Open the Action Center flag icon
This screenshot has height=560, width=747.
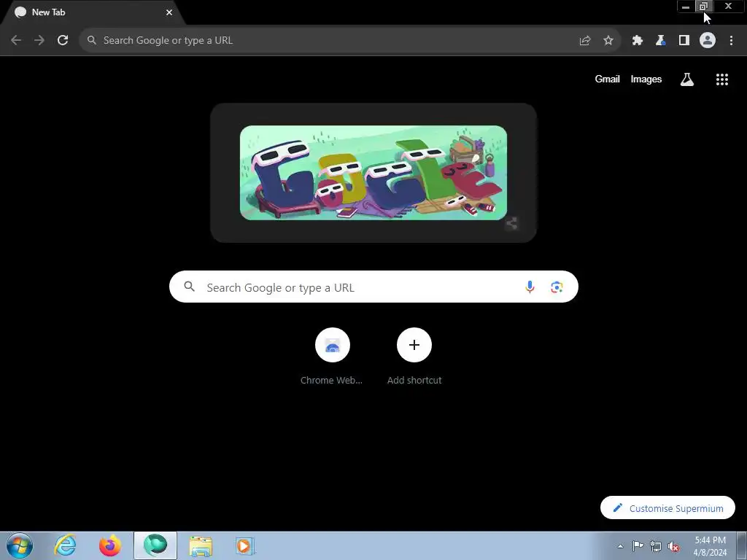coord(638,546)
